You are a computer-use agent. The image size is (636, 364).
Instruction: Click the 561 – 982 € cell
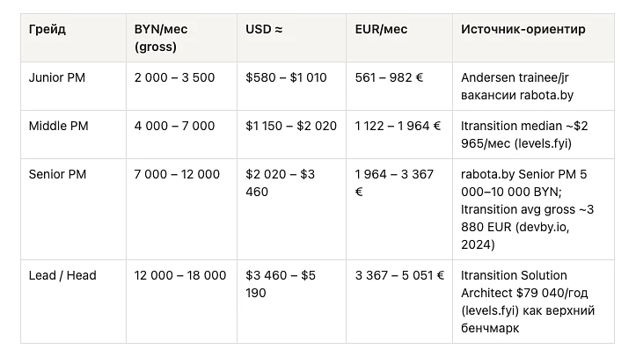pyautogui.click(x=389, y=77)
